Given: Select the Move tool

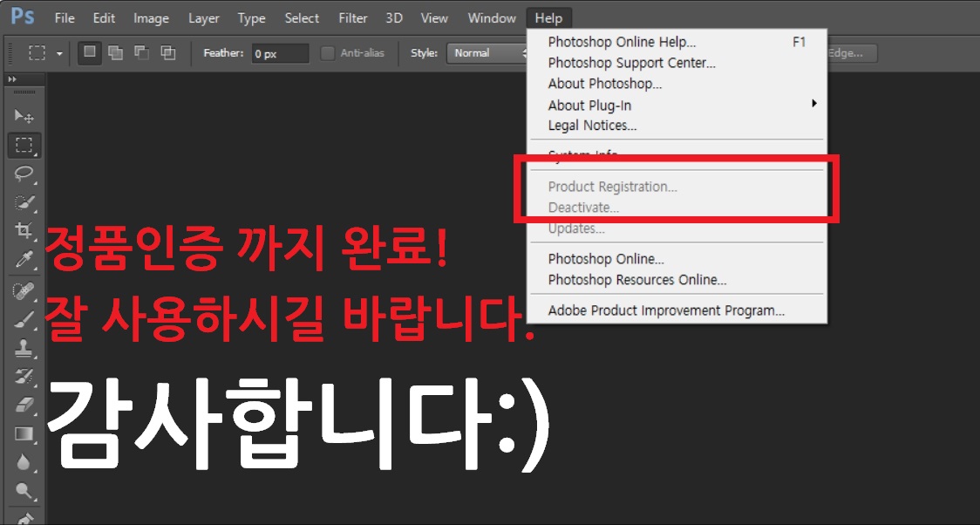Looking at the screenshot, I should (24, 116).
